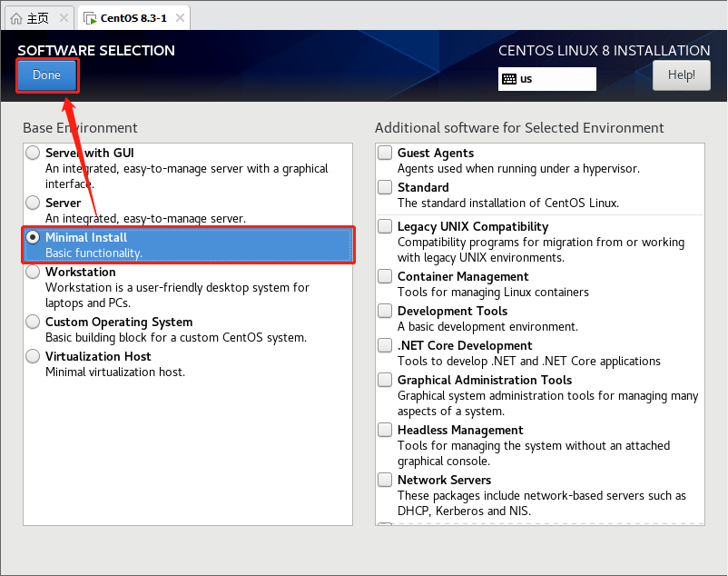Tick the Container Management checkbox
The width and height of the screenshot is (728, 576).
click(385, 276)
